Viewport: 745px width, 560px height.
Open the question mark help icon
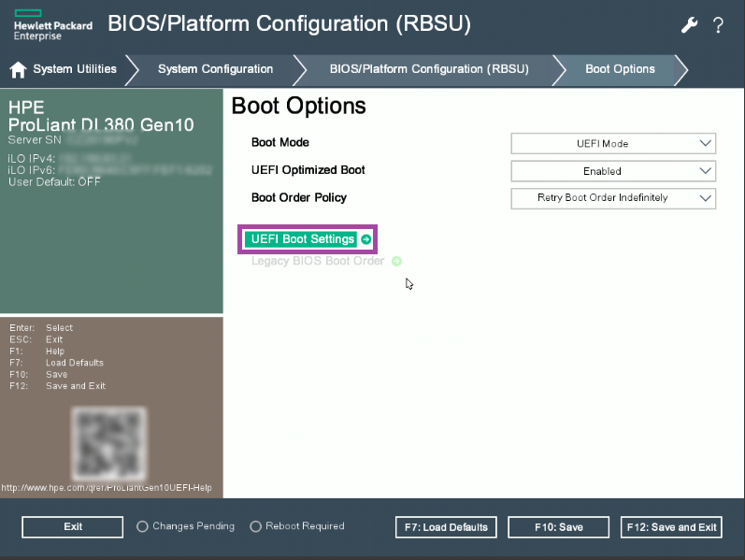click(718, 24)
